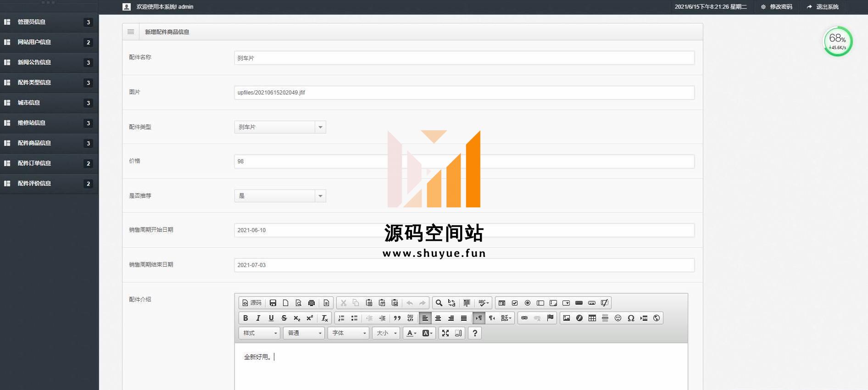Open 配件类型信息 in sidebar
868x390 pixels.
[49, 83]
